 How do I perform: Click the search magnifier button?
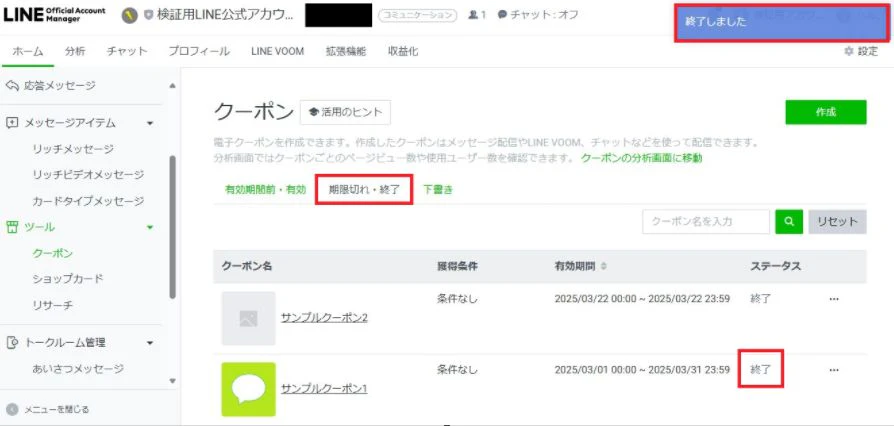(x=789, y=222)
